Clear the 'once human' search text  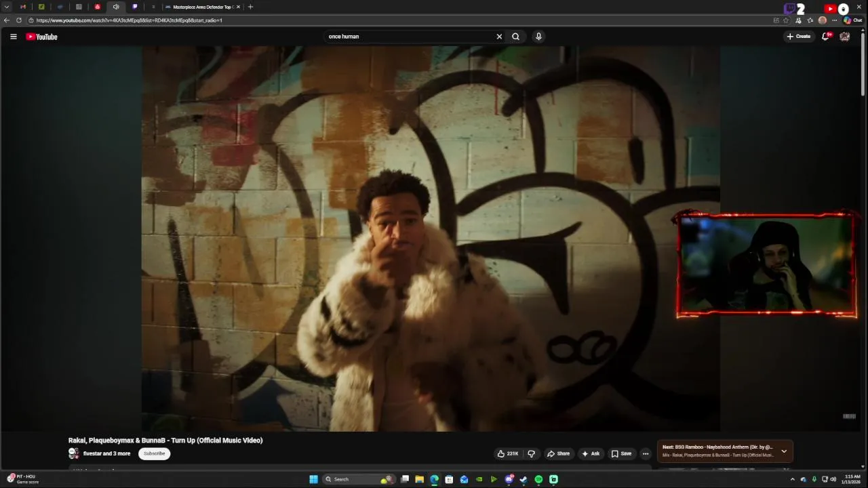coord(499,37)
